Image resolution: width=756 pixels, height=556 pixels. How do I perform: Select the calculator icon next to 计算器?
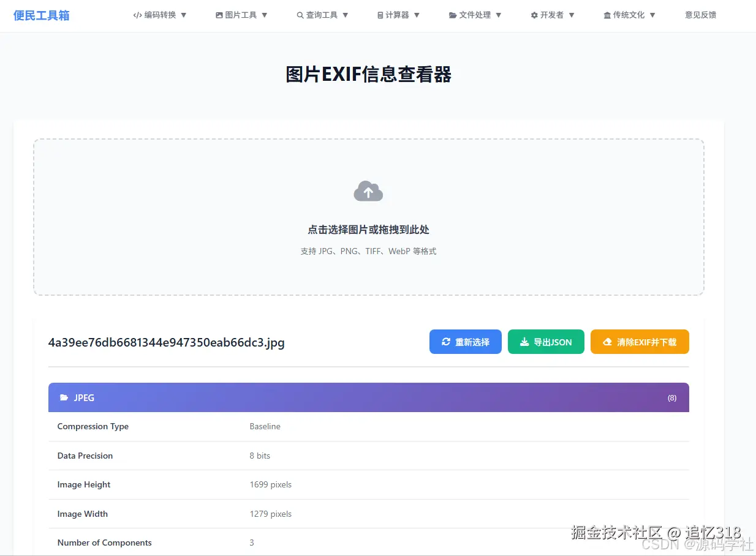click(380, 15)
